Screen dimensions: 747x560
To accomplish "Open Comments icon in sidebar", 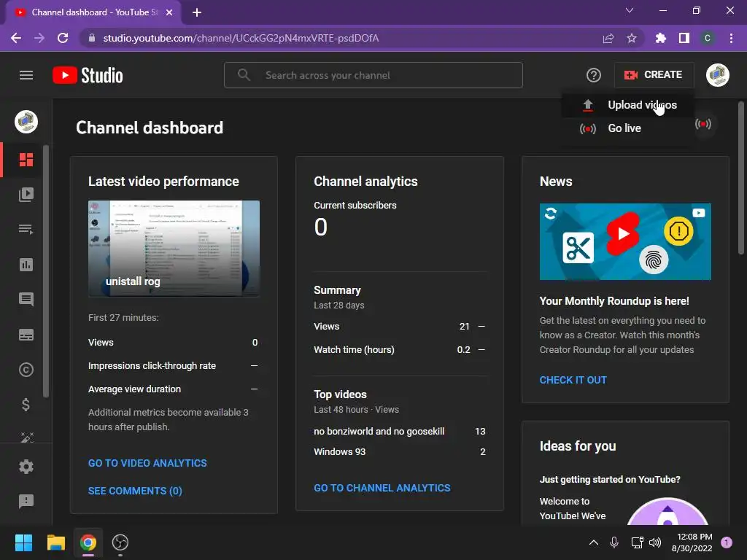I will 26,300.
